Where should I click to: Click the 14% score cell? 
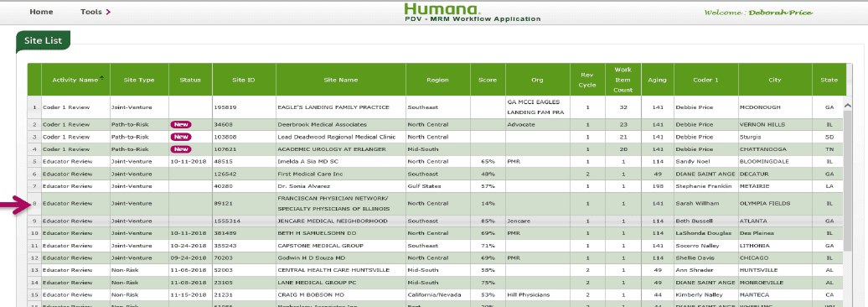coord(488,203)
